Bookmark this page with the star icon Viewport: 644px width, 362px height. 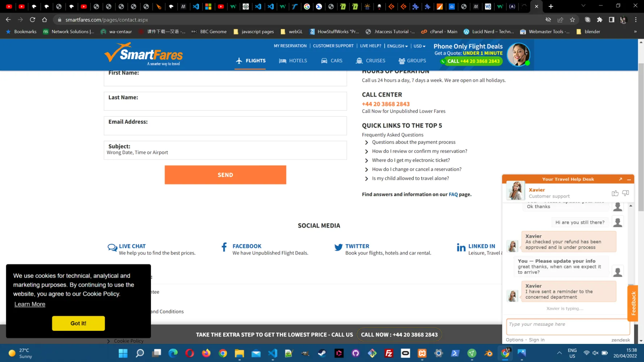[x=572, y=20]
